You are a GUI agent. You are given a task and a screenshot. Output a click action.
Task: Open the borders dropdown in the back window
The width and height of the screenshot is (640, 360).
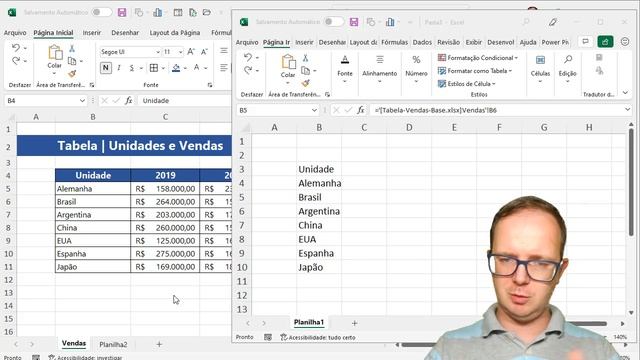[x=163, y=68]
